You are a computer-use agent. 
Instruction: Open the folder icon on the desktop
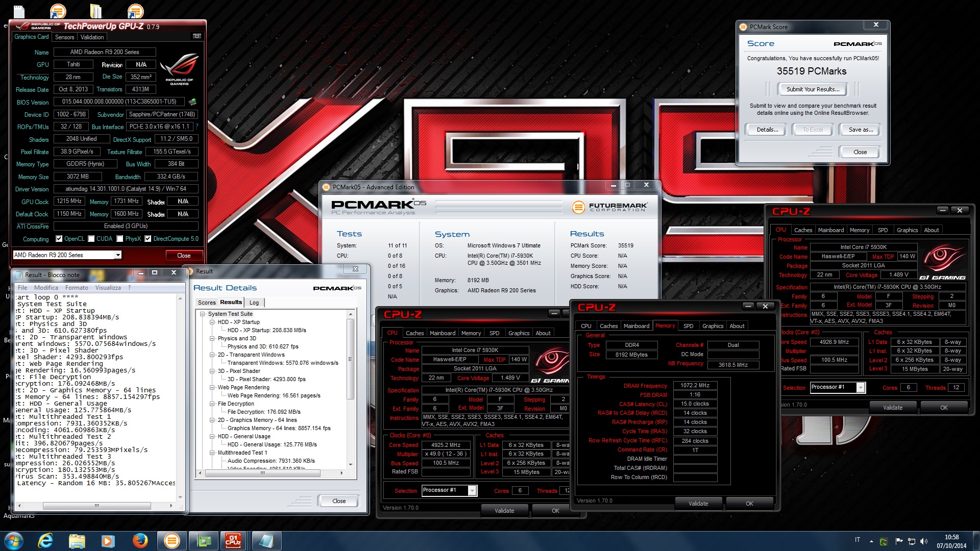pyautogui.click(x=95, y=10)
